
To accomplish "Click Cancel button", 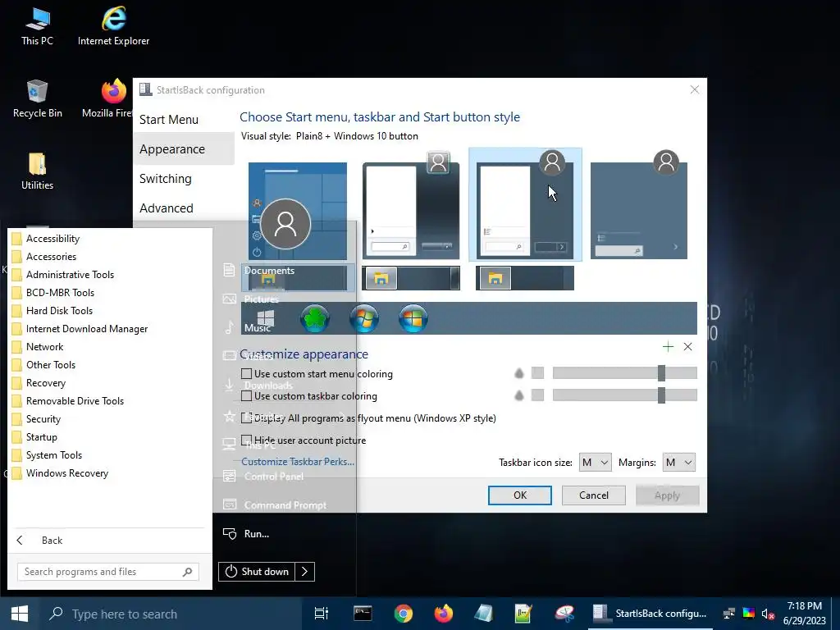I will tap(594, 495).
